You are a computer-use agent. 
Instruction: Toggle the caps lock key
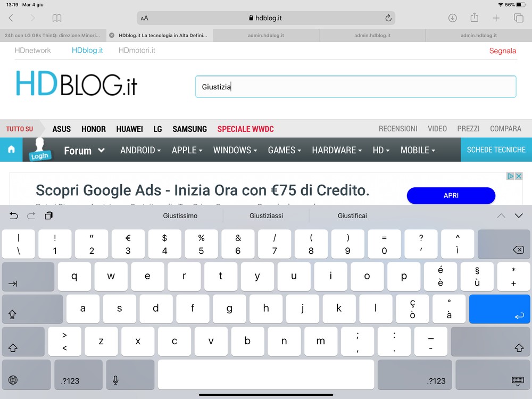click(32, 309)
